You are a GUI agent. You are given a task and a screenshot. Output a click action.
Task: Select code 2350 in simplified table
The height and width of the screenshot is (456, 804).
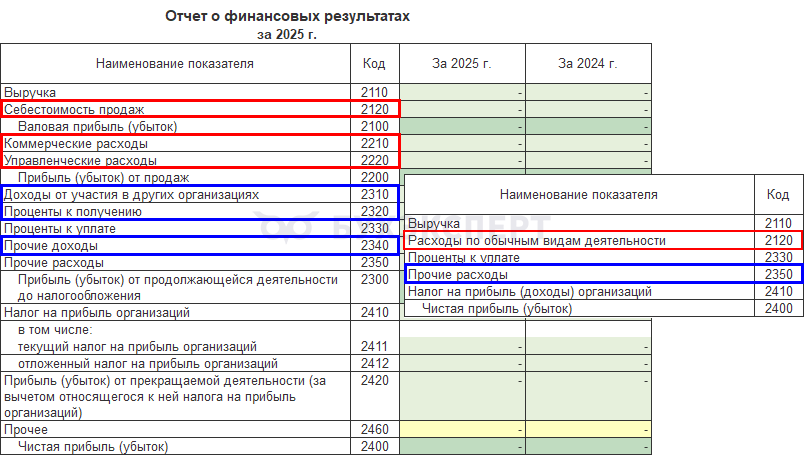[778, 274]
